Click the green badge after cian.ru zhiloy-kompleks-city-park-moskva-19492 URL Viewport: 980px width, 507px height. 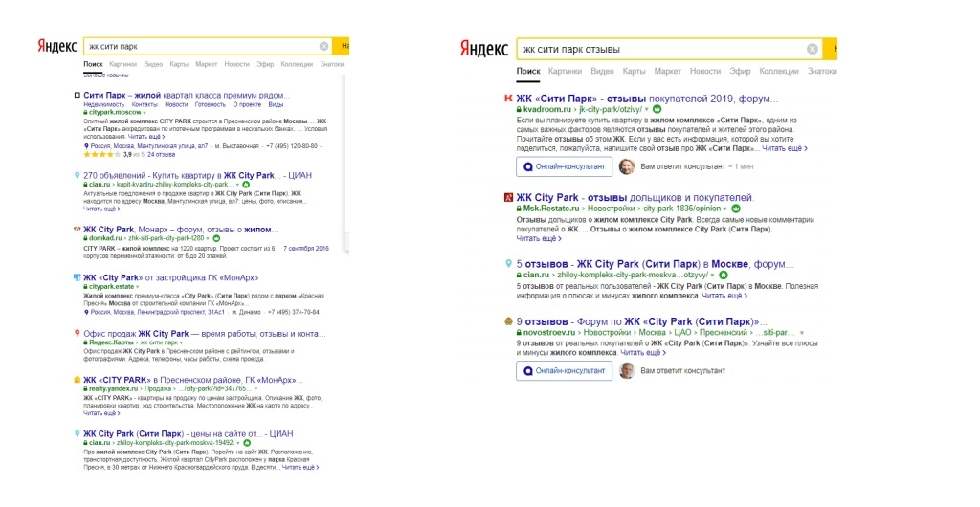click(247, 443)
